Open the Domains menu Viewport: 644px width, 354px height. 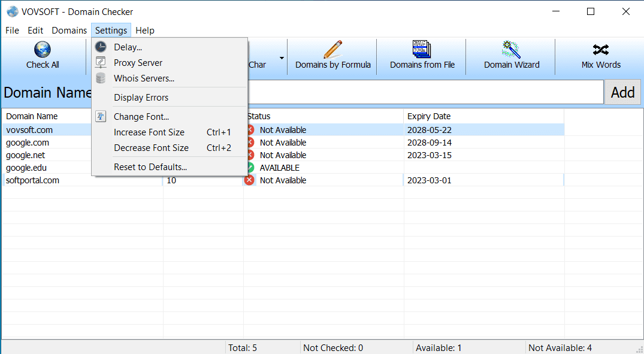tap(69, 31)
